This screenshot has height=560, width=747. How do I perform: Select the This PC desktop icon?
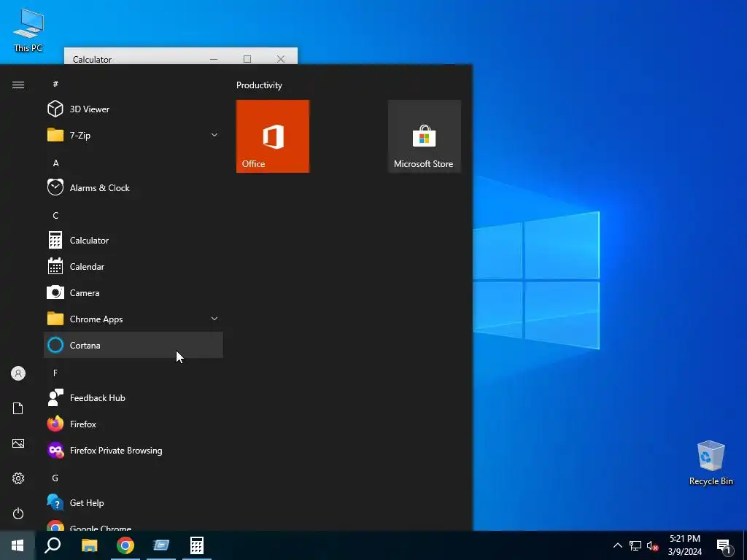[x=28, y=29]
